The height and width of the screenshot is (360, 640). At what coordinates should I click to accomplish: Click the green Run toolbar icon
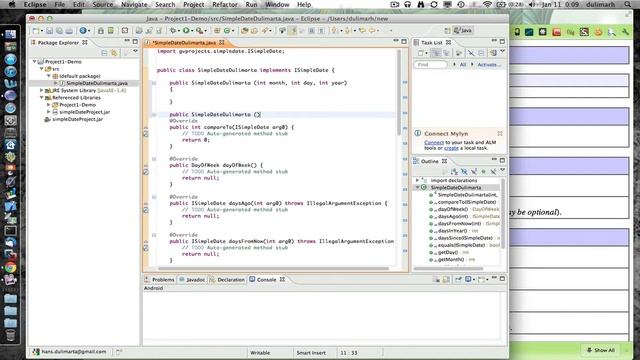(x=186, y=31)
